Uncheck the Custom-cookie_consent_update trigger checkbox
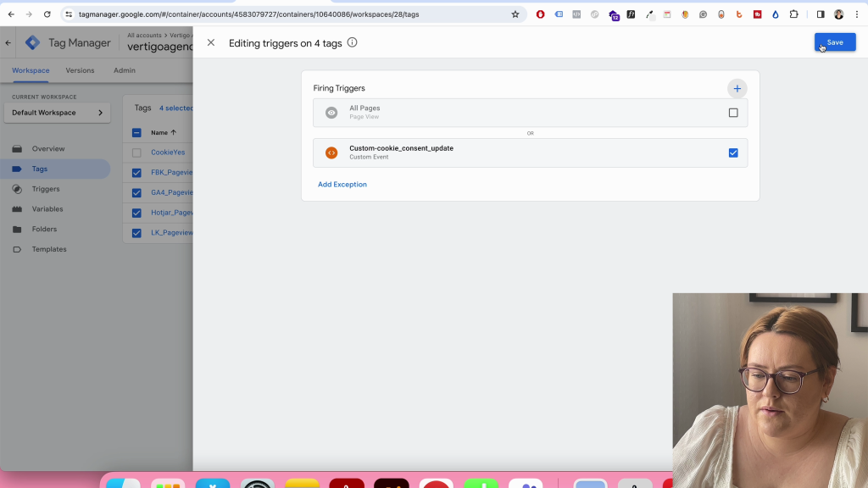 pos(733,153)
